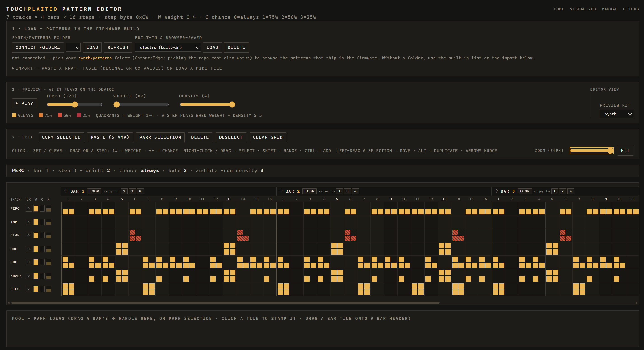This screenshot has height=350, width=644.
Task: Grab the BAR 2 move handle icon
Action: point(281,191)
